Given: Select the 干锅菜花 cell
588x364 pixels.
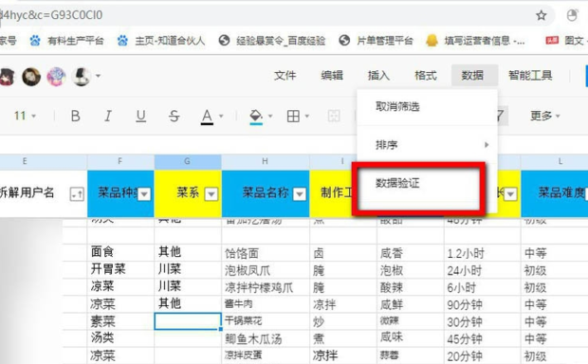Looking at the screenshot, I should click(x=266, y=321).
